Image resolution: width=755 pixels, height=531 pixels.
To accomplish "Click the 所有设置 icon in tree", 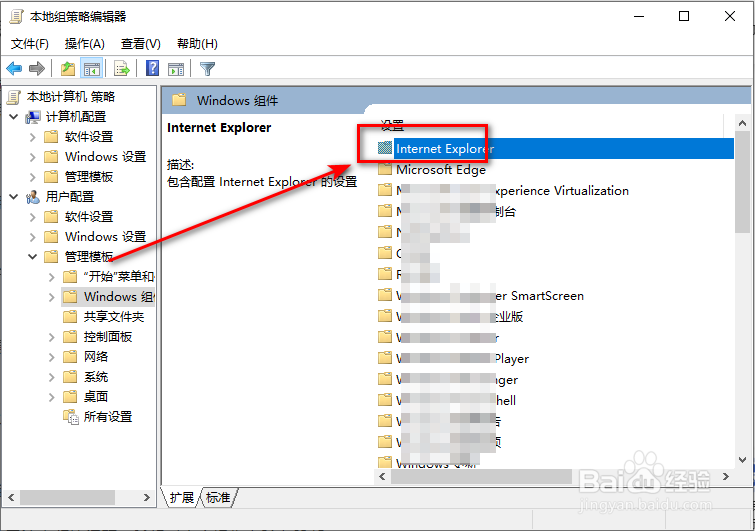I will 71,417.
